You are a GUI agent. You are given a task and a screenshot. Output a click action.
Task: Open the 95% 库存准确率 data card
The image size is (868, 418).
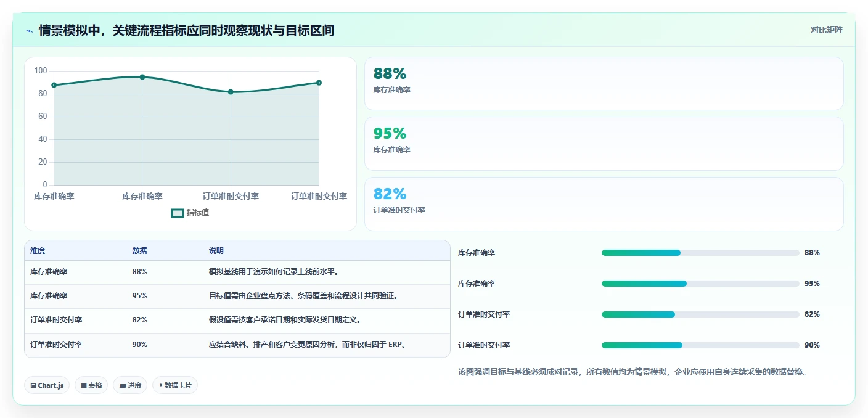[604, 144]
